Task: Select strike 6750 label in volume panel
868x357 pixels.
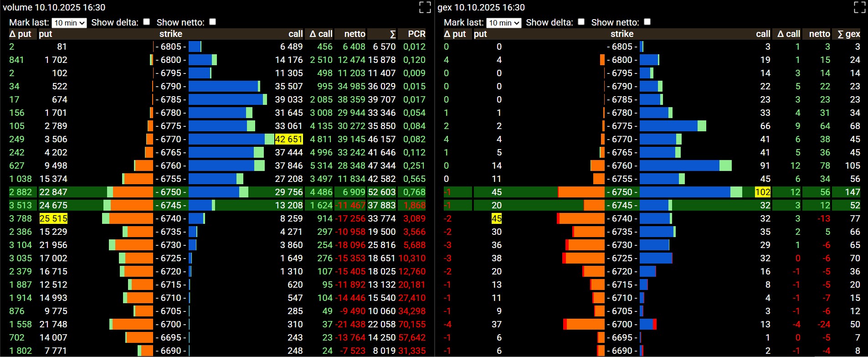Action: pyautogui.click(x=171, y=192)
